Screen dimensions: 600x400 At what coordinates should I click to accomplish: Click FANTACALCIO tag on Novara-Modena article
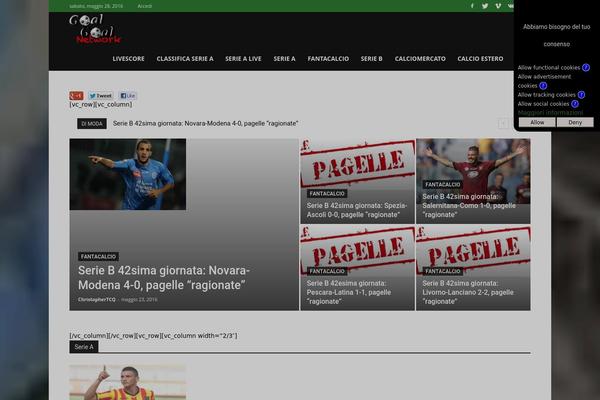tap(98, 256)
